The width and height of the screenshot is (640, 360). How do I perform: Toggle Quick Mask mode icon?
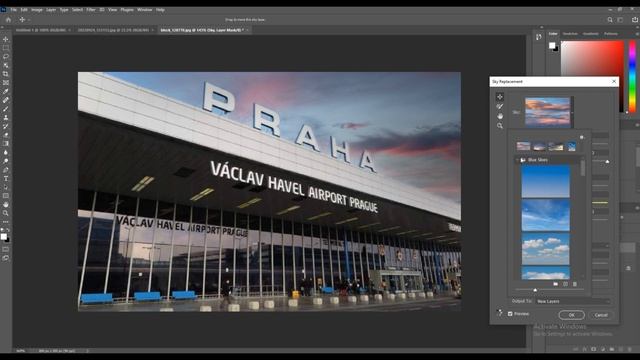(x=6, y=249)
